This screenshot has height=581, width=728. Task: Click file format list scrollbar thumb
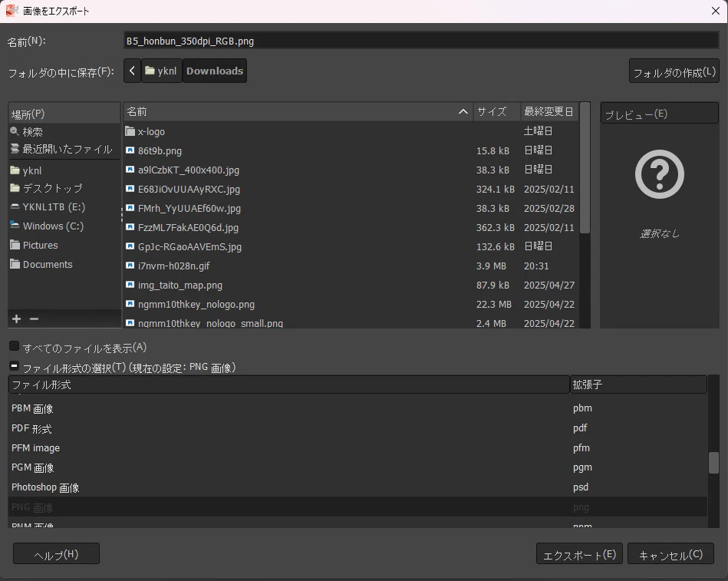pos(713,463)
